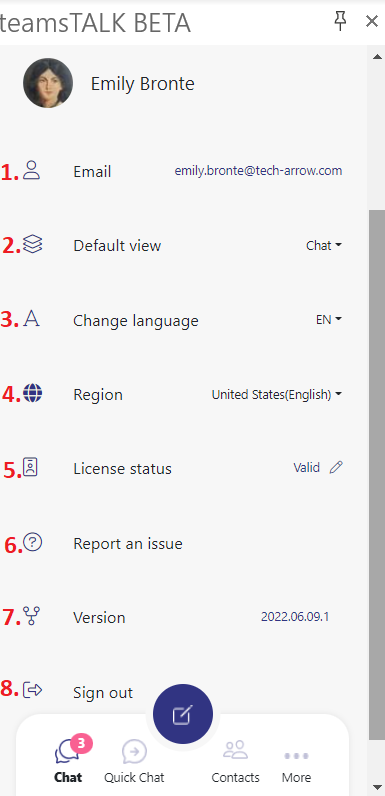This screenshot has width=385, height=796.
Task: Open the Default view Chat dropdown
Action: coord(324,246)
